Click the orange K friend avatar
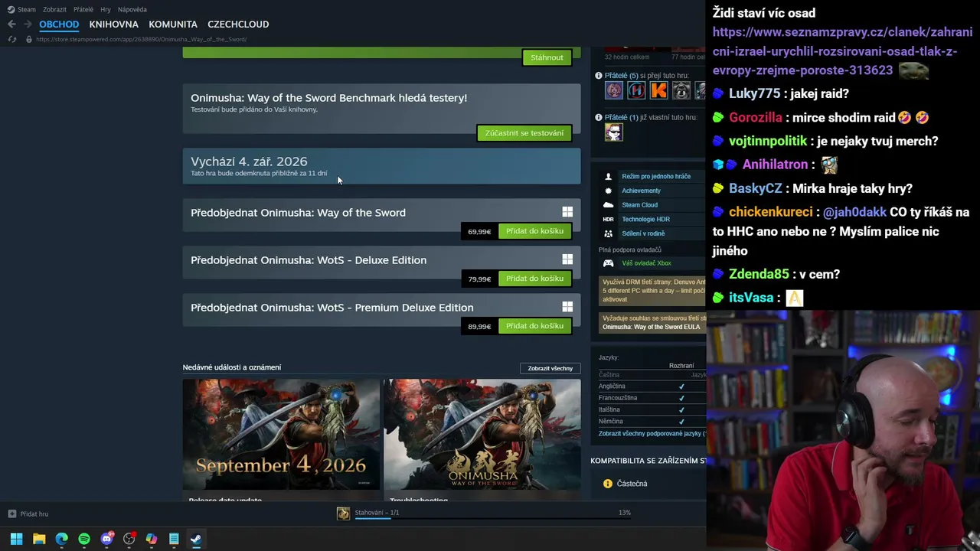 click(658, 90)
